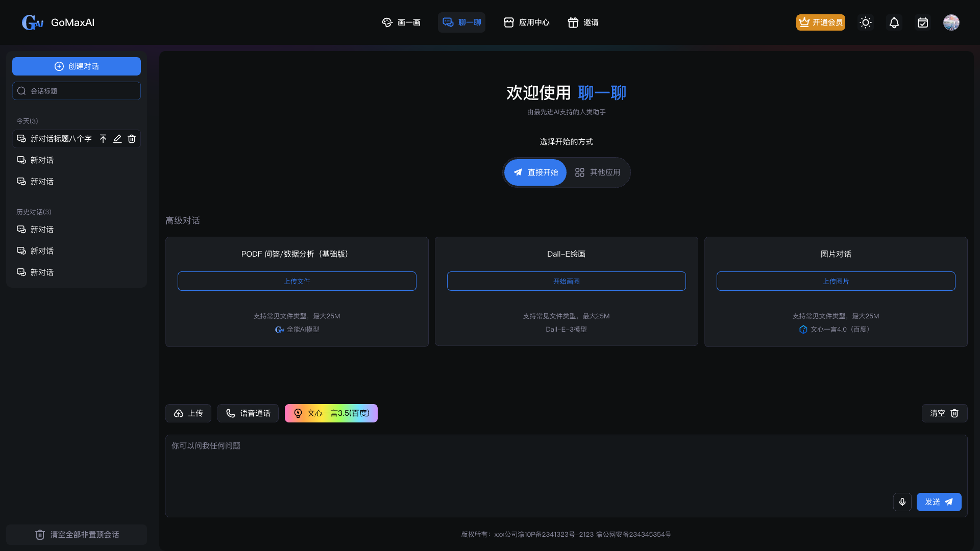Open the notifications bell

(894, 22)
